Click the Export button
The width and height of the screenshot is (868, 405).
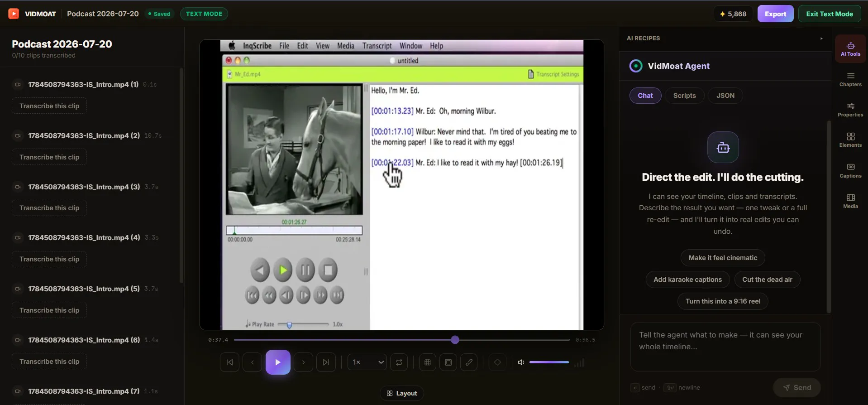(776, 14)
